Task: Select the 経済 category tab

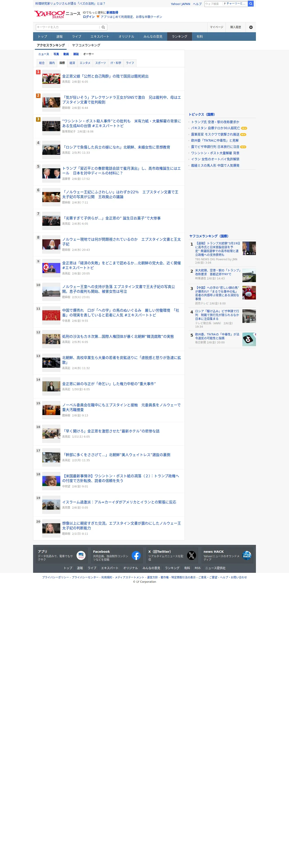Action: tap(72, 63)
